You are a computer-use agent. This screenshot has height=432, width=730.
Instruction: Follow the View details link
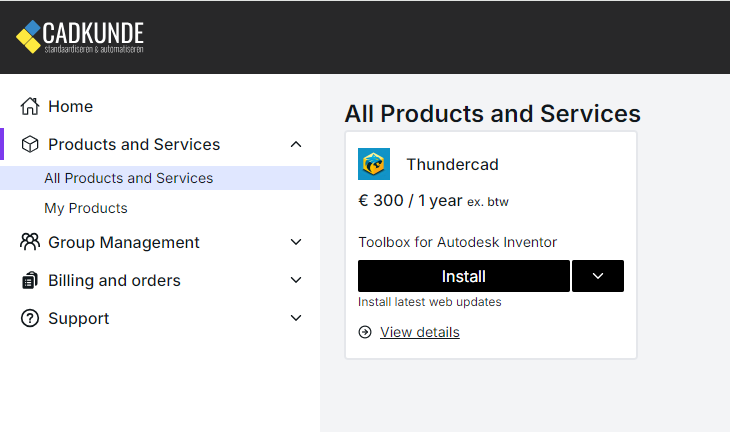coord(420,332)
